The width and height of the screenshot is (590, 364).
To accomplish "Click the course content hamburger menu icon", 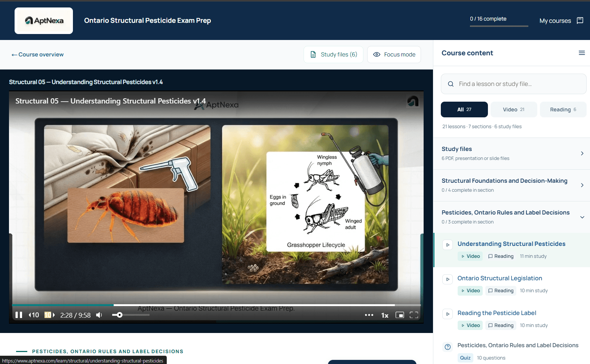I will coord(582,53).
